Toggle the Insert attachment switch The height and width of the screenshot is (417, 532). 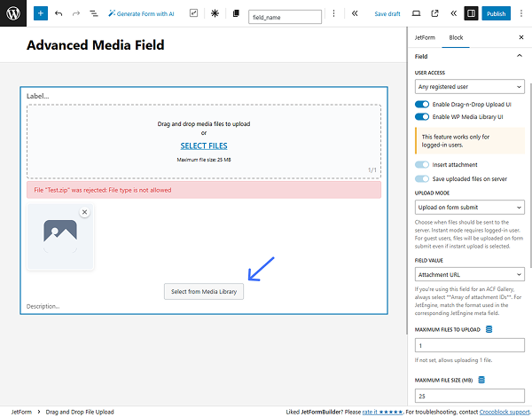point(422,165)
